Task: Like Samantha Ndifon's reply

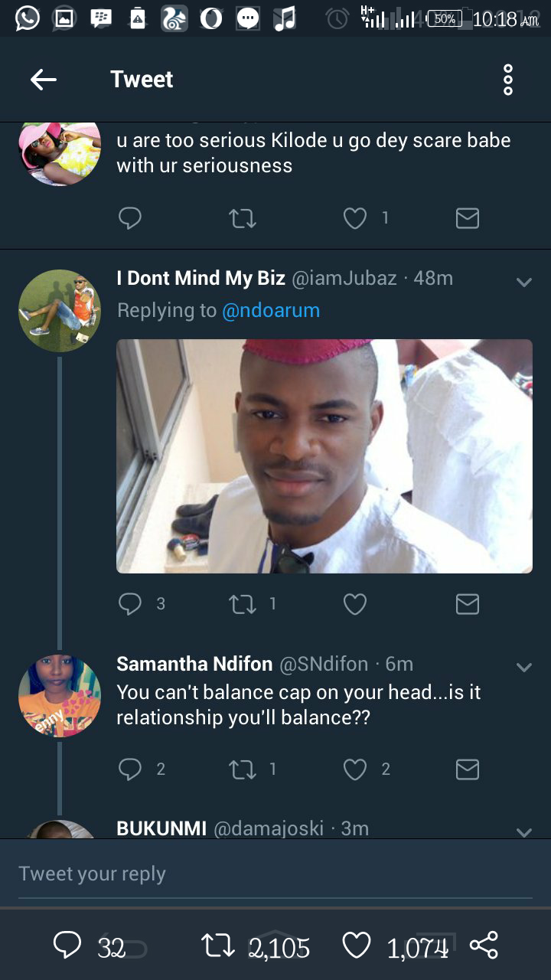Action: 354,769
